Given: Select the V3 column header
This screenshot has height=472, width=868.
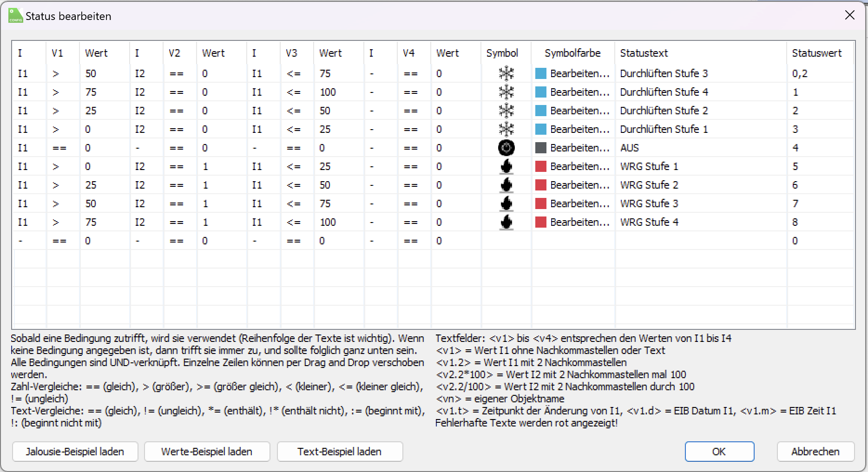Looking at the screenshot, I should (x=297, y=53).
